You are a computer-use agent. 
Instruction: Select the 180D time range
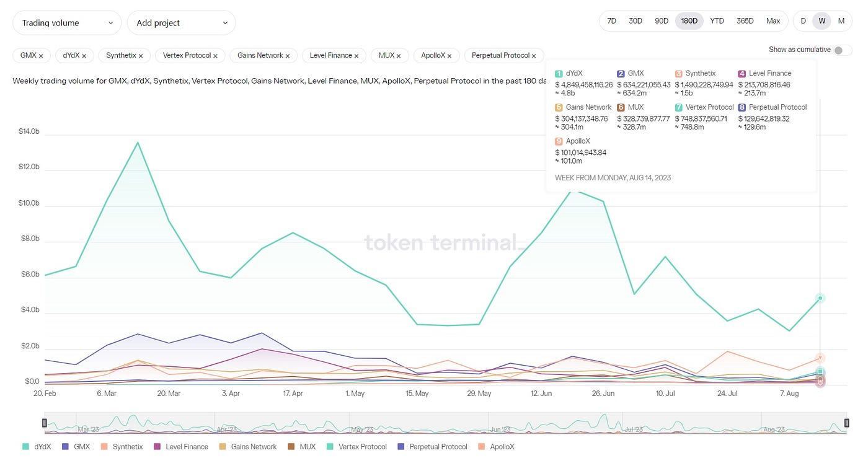tap(689, 21)
